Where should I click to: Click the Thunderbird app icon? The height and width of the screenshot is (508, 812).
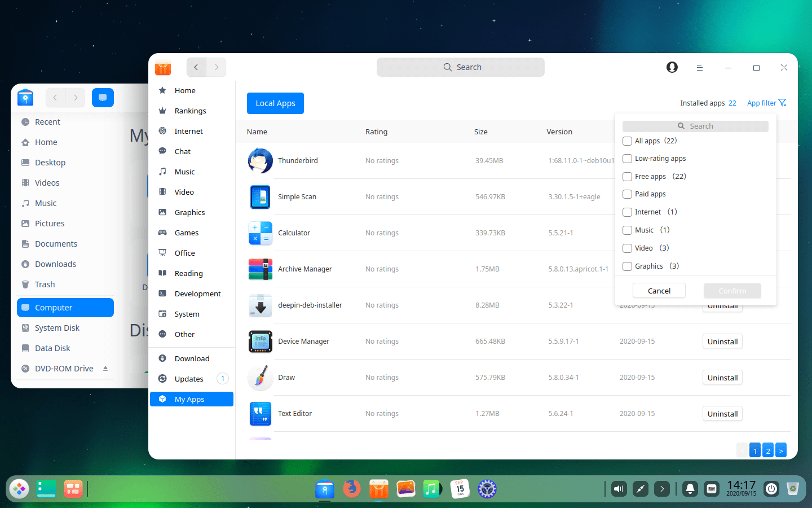coord(261,161)
